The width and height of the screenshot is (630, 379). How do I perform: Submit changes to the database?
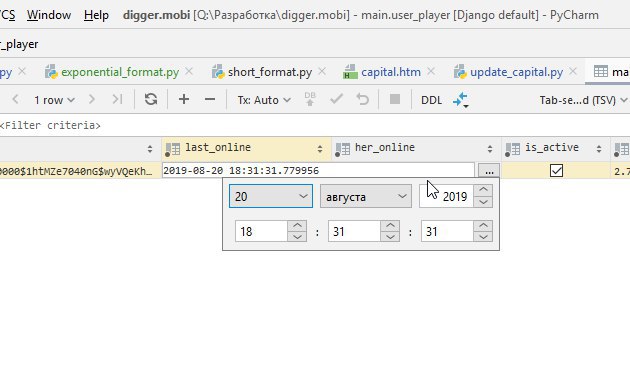[x=310, y=99]
